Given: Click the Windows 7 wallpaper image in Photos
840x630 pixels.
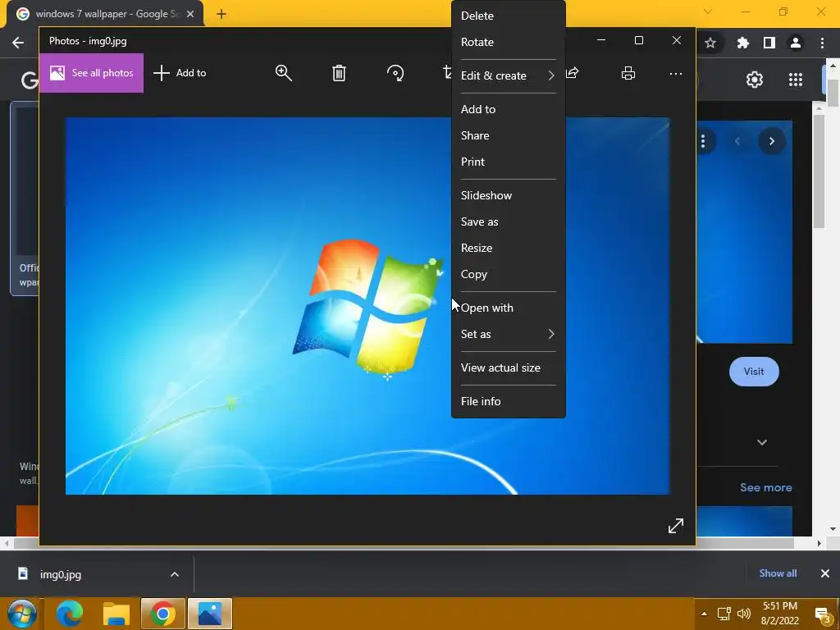Looking at the screenshot, I should [x=367, y=306].
